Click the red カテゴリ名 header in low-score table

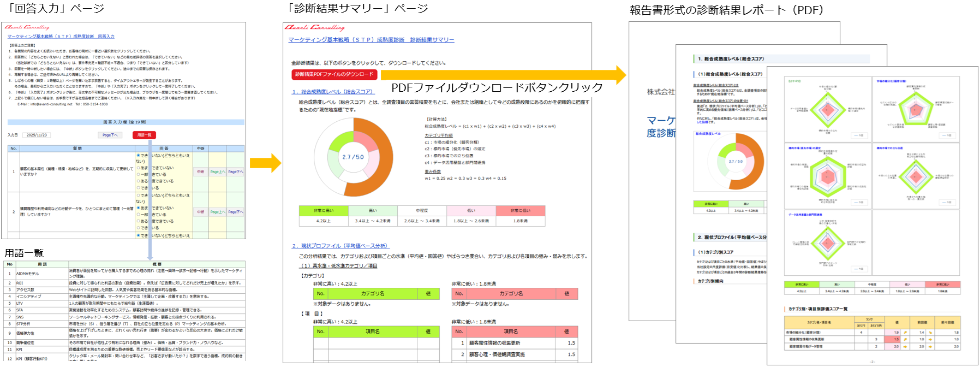point(511,294)
